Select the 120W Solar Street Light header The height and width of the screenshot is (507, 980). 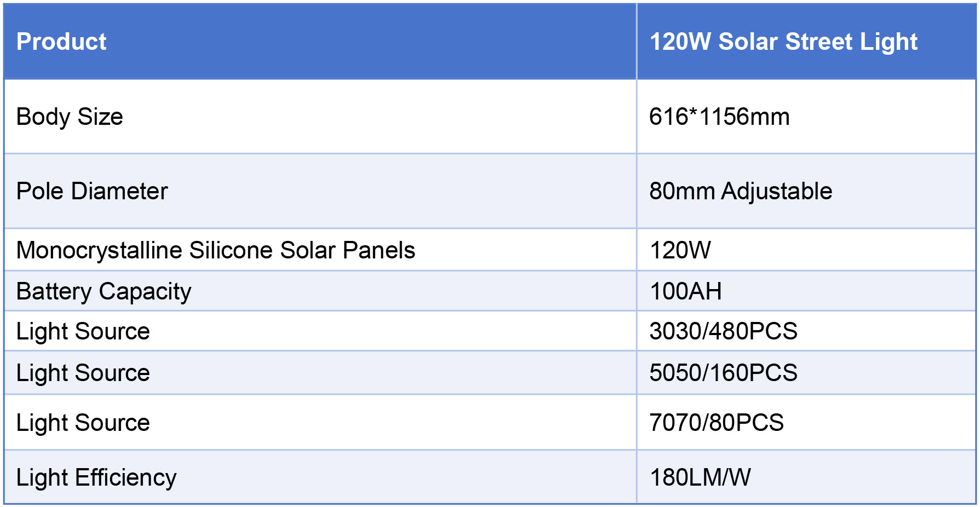(783, 42)
